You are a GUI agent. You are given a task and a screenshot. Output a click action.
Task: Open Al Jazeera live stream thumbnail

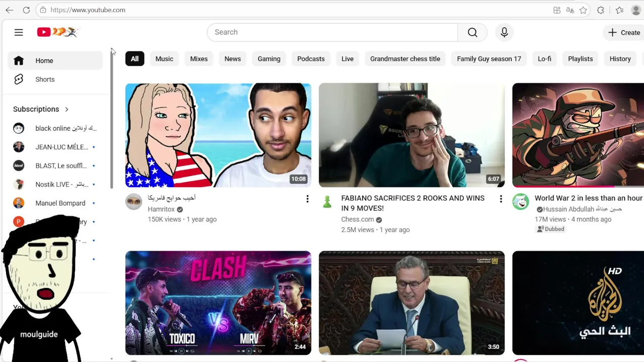coord(578,303)
